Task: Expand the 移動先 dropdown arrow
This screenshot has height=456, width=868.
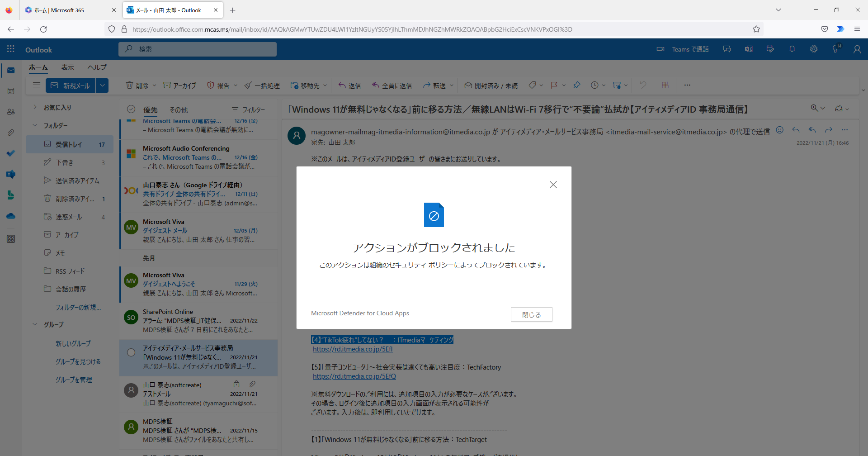Action: 325,85
